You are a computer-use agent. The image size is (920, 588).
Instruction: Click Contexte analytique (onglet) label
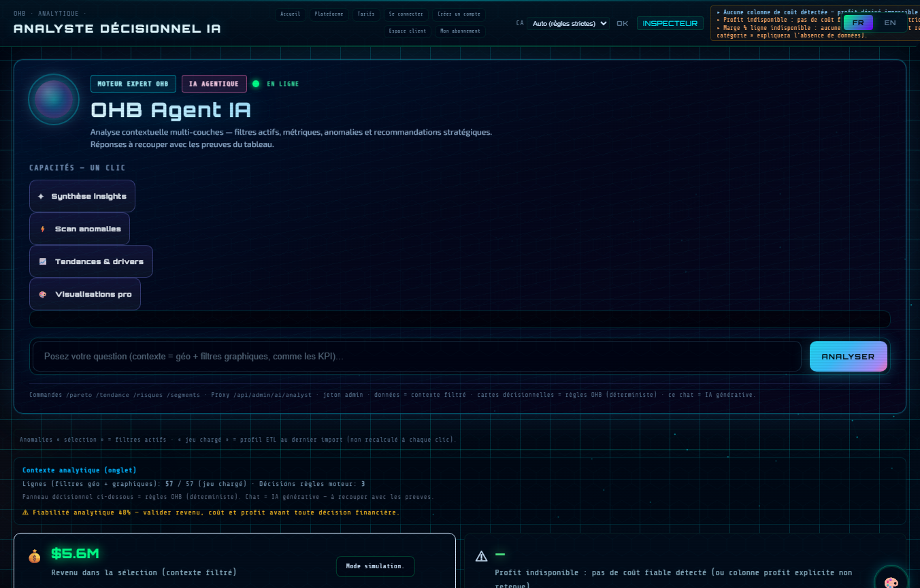[x=80, y=470]
